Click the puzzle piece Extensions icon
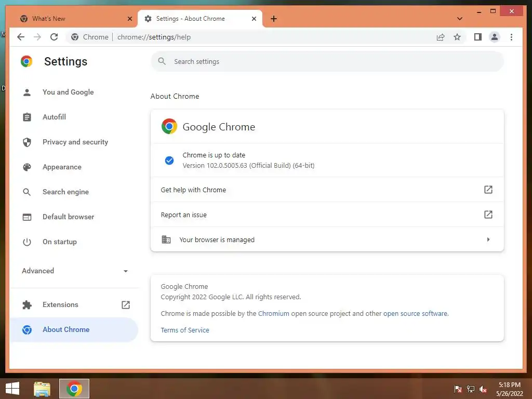The width and height of the screenshot is (532, 399). (x=27, y=304)
